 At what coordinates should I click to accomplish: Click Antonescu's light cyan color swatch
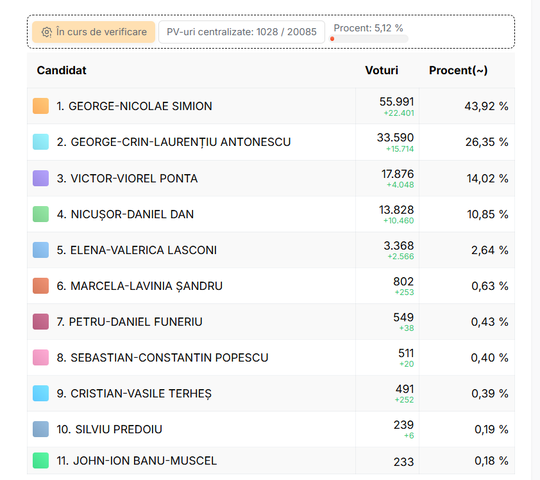click(x=41, y=142)
